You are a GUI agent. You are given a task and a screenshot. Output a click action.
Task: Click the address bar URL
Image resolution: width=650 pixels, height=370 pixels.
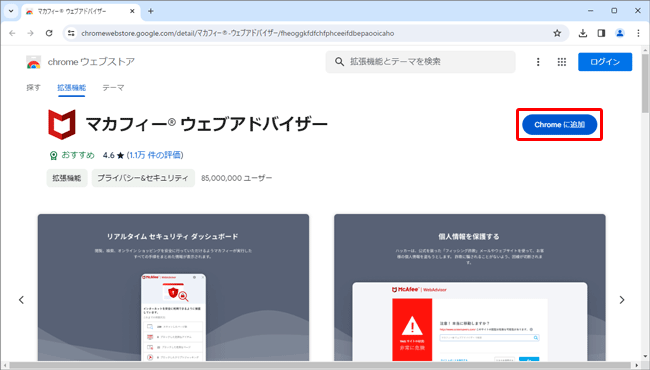tap(238, 33)
